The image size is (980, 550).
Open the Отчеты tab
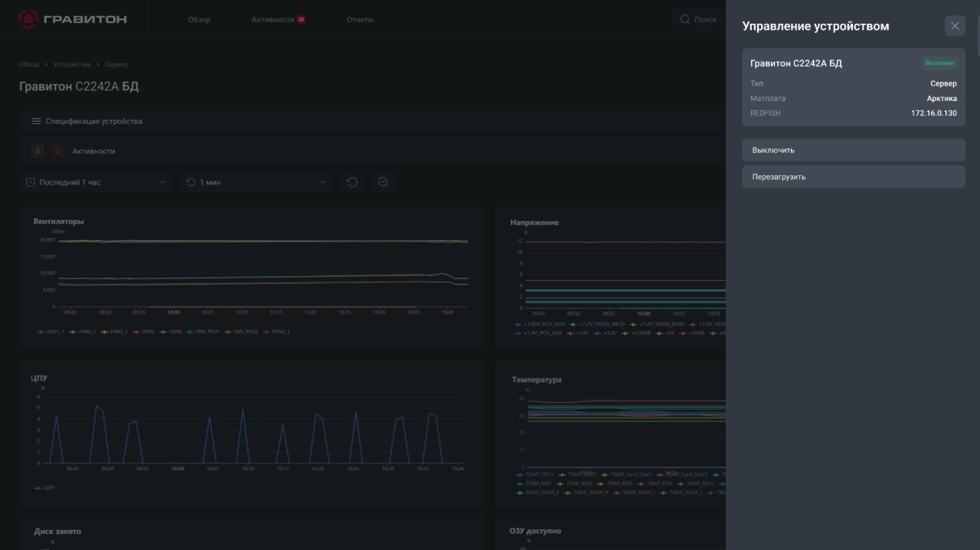pos(360,20)
